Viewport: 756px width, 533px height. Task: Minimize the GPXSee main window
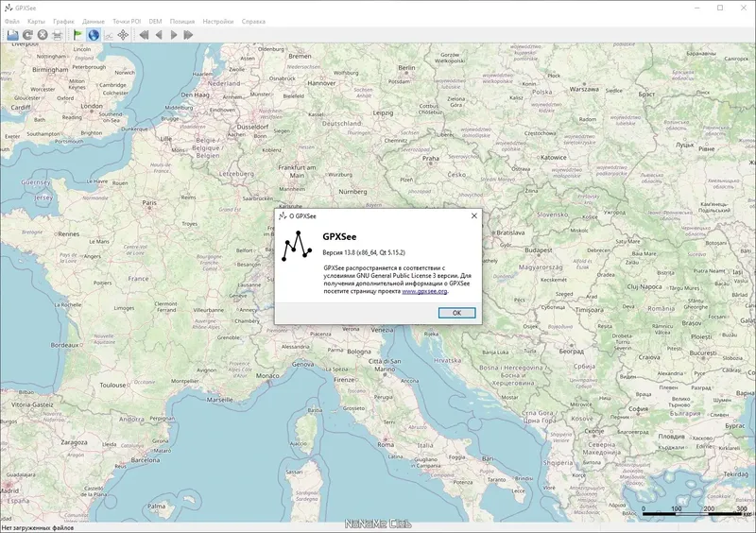[x=697, y=8]
